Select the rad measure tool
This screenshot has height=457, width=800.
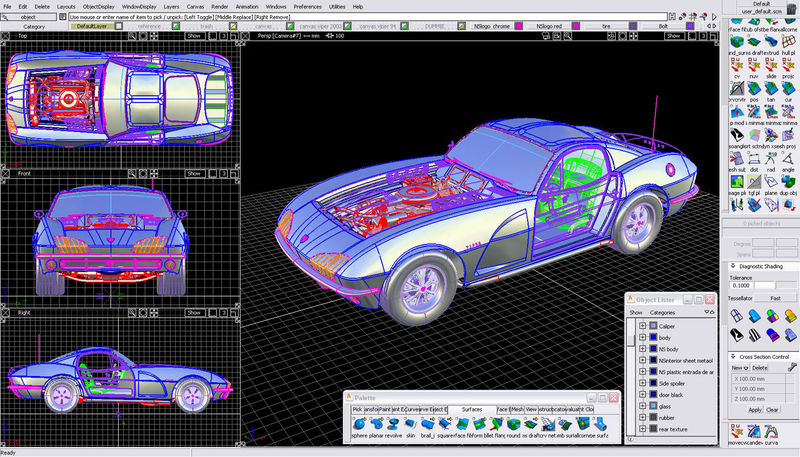click(x=771, y=159)
